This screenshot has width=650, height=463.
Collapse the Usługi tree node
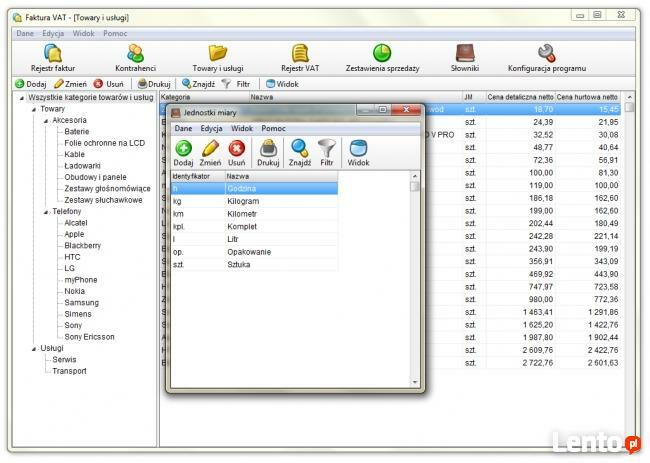(x=34, y=349)
